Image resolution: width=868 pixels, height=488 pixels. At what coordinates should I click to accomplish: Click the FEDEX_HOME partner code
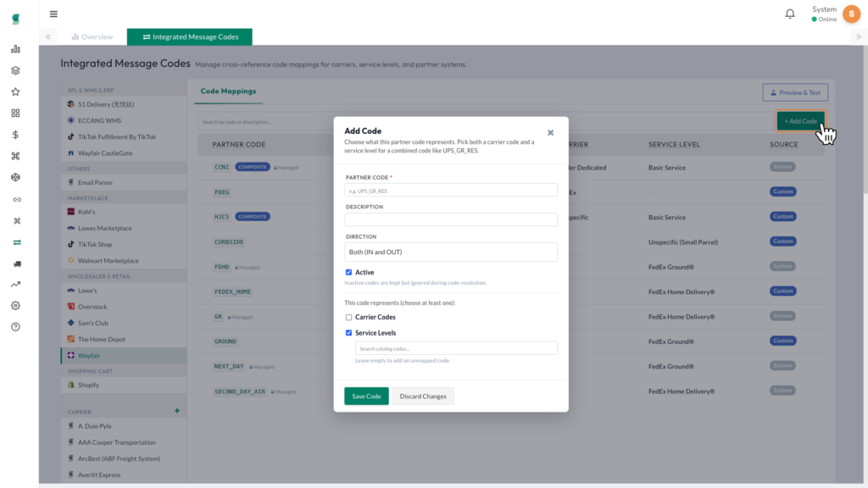click(232, 291)
